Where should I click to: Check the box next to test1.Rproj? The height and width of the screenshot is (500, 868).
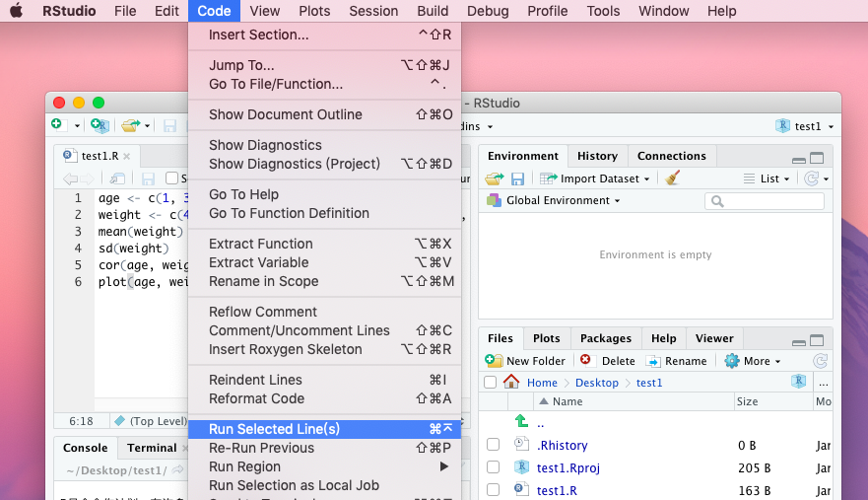[x=494, y=467]
